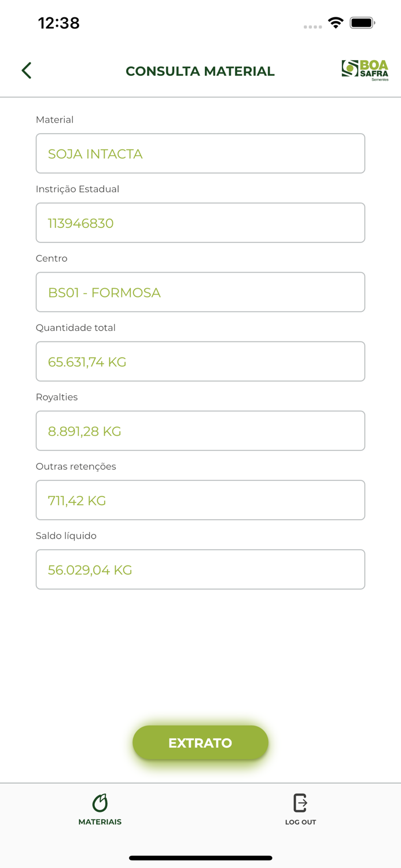Tap the Materiais leaf icon
401x868 pixels.
pyautogui.click(x=100, y=803)
